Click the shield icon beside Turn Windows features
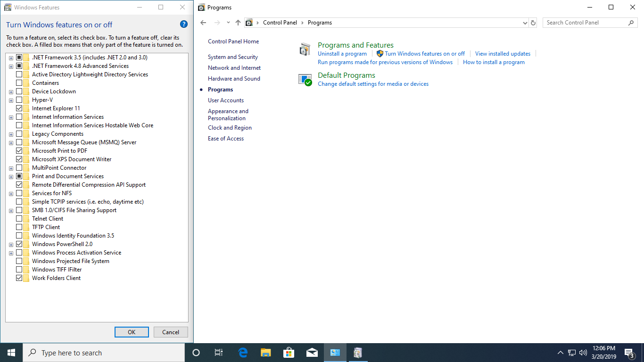Image resolution: width=644 pixels, height=362 pixels. (x=380, y=54)
